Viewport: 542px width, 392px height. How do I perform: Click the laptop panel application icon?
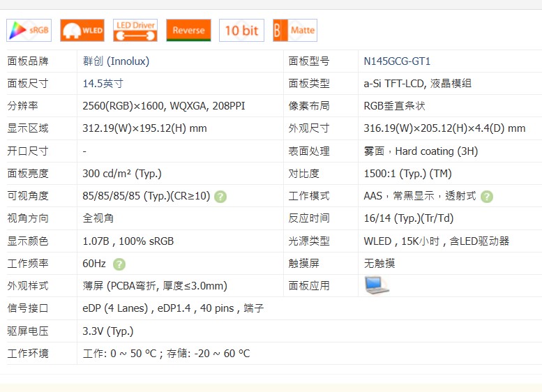tap(377, 285)
